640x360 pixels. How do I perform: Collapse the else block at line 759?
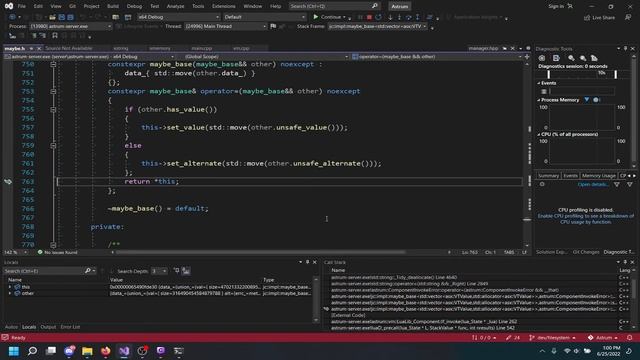(53, 145)
